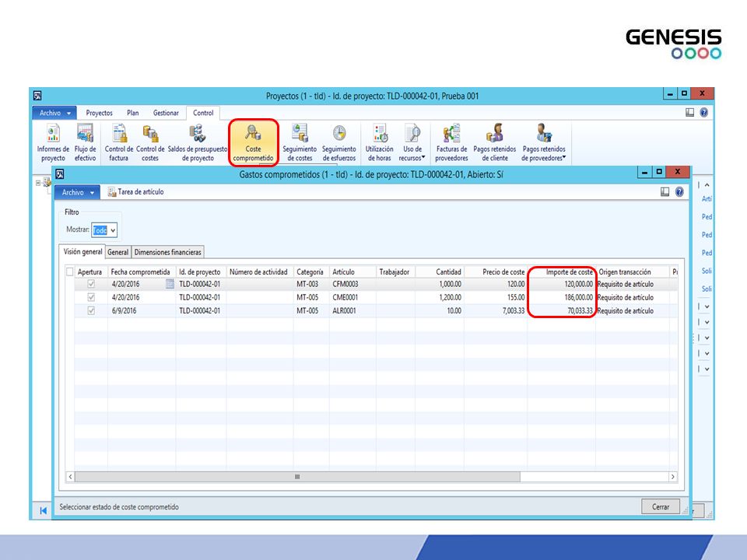Select the 7,003.33 cost price cell
The width and height of the screenshot is (747, 560).
click(496, 310)
